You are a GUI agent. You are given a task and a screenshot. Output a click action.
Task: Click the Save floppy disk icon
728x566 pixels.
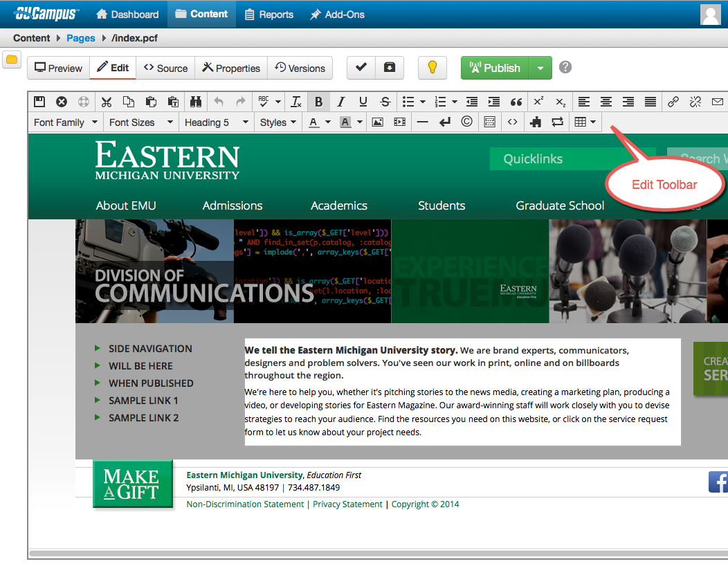pyautogui.click(x=39, y=102)
